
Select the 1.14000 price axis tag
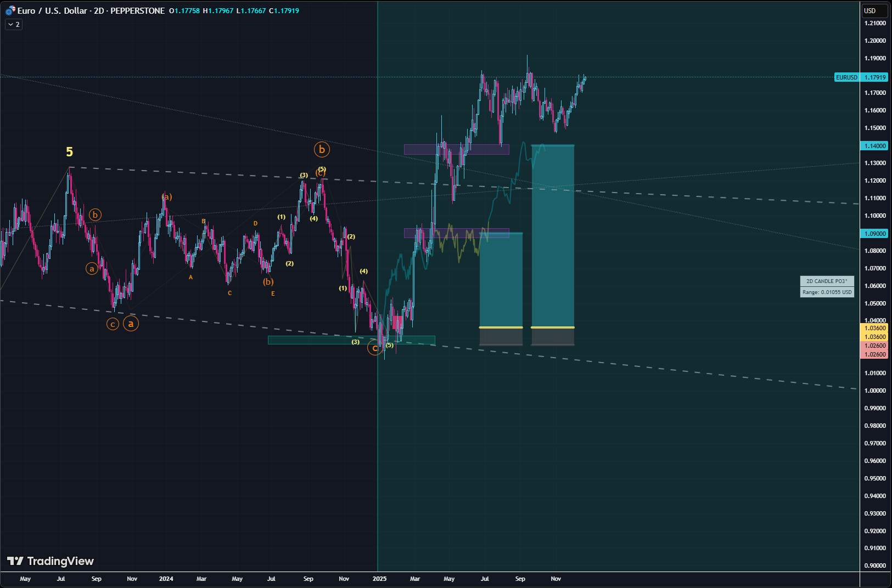[875, 146]
